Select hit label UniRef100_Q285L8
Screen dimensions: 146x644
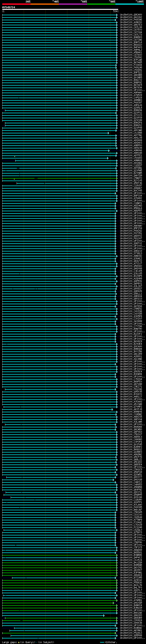pos(131,108)
